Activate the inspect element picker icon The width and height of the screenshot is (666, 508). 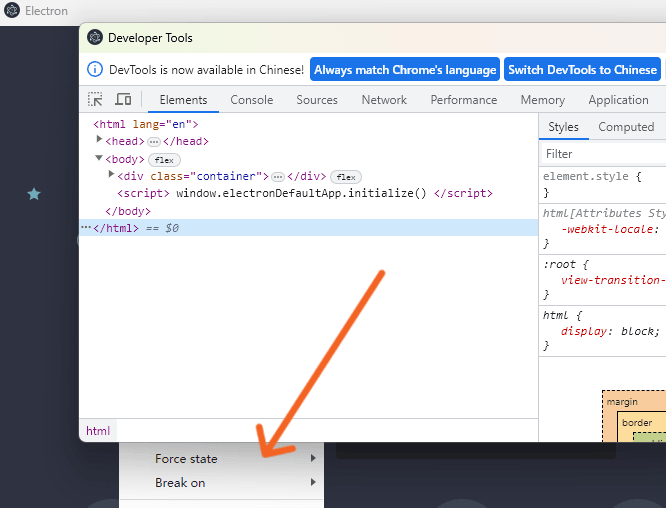point(95,99)
